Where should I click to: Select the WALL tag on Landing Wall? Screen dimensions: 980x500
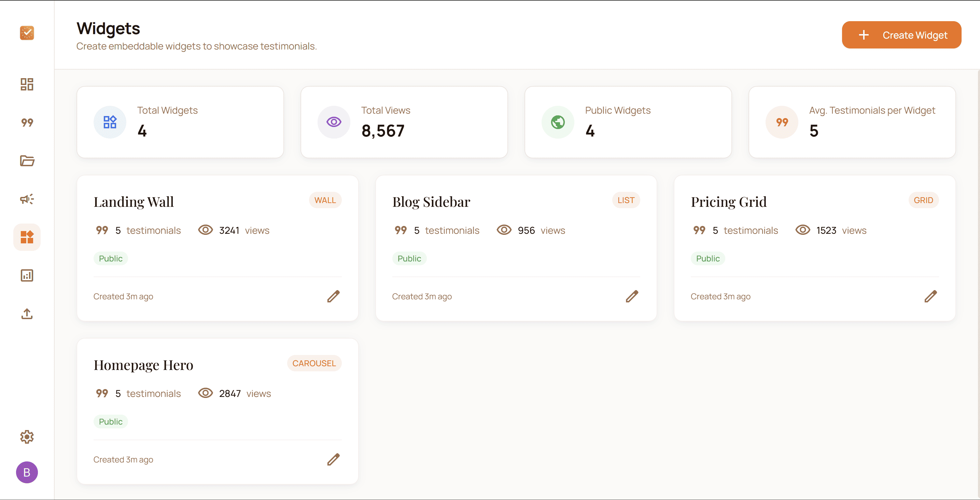click(x=325, y=200)
